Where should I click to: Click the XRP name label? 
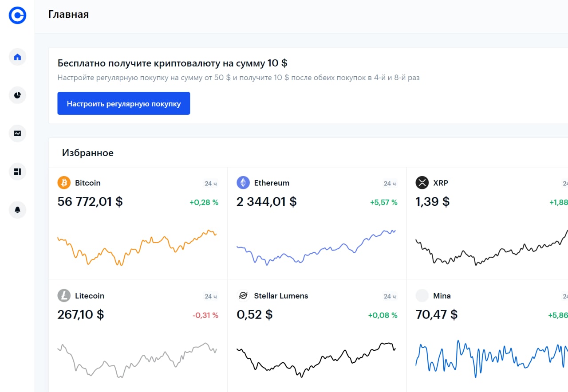click(441, 183)
